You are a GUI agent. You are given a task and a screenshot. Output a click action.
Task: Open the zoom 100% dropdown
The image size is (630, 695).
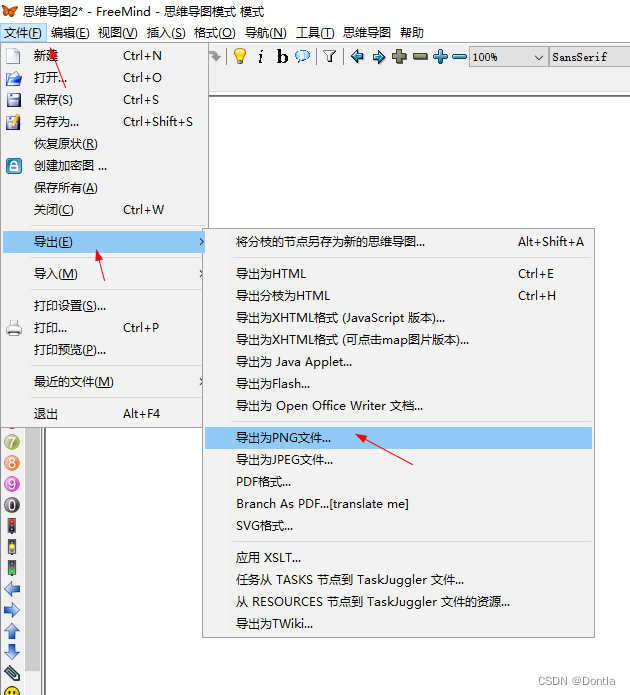(x=509, y=57)
